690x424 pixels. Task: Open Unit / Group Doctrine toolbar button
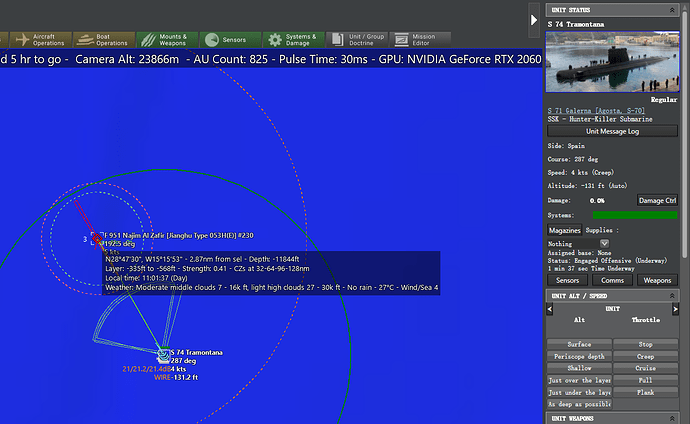pyautogui.click(x=357, y=40)
